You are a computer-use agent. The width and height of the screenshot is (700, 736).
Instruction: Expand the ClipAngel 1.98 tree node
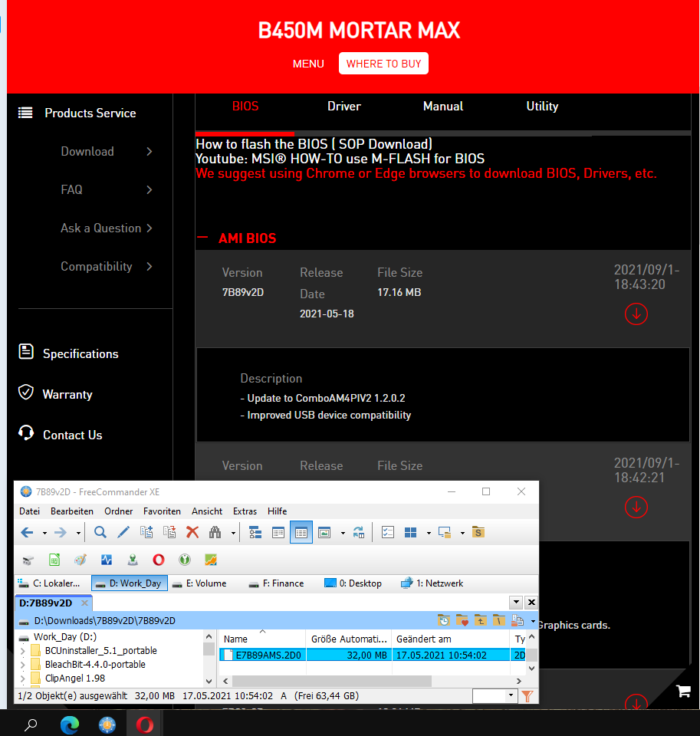pos(22,678)
